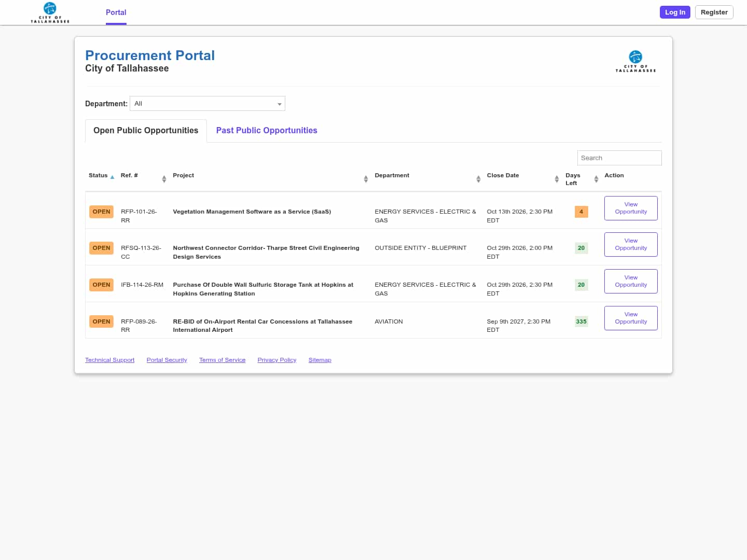The width and height of the screenshot is (747, 560).
Task: Select the Open Public Opportunities tab
Action: click(146, 131)
